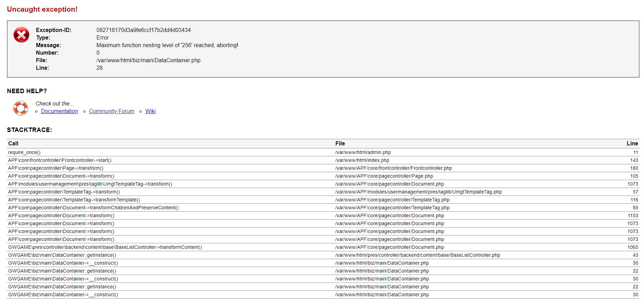Click the Frontcontroller.php file path cell

[x=394, y=168]
